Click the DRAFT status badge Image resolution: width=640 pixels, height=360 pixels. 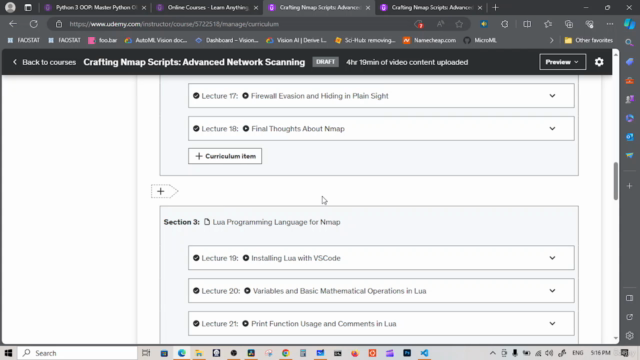[x=325, y=62]
